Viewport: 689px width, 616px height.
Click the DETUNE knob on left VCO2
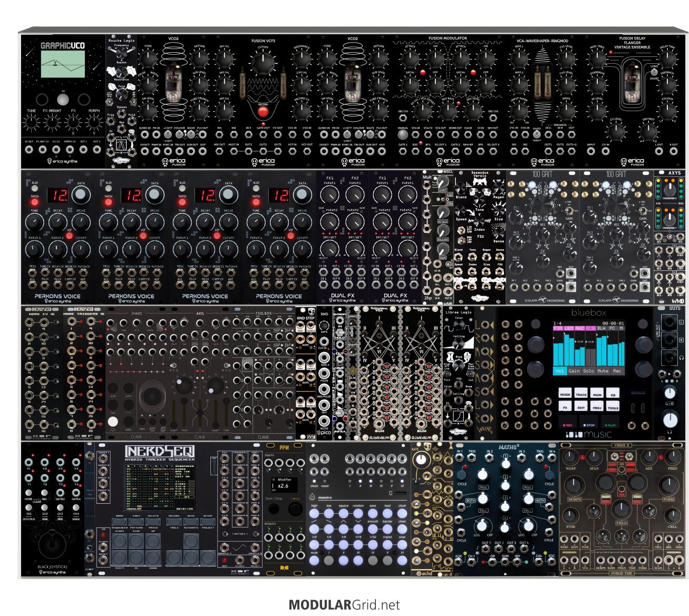coord(200,58)
